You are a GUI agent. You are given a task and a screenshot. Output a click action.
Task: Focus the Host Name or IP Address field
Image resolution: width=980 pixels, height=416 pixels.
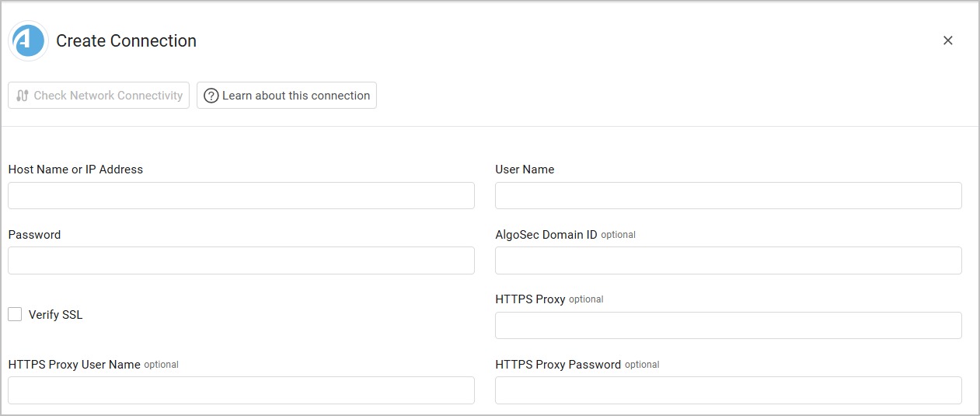[x=241, y=196]
